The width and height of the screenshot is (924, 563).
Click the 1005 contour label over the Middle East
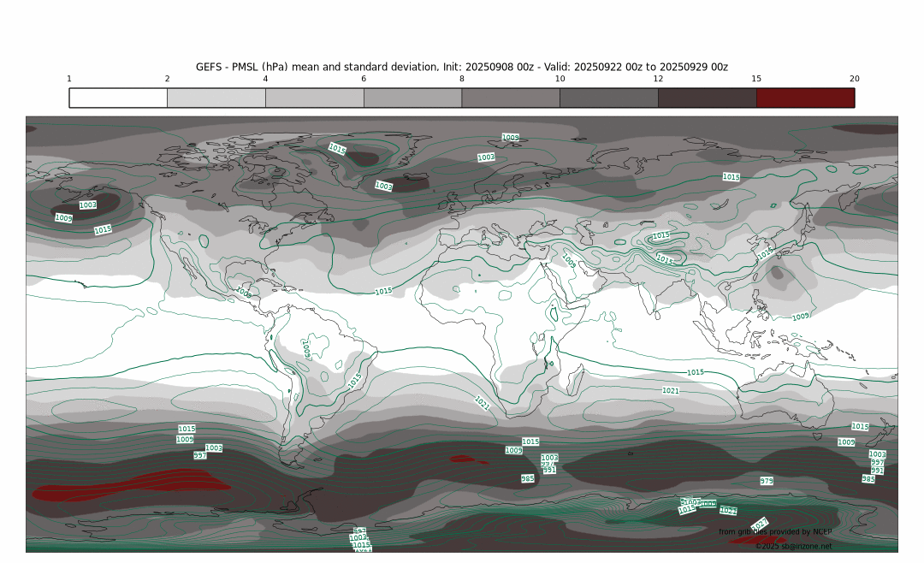[568, 259]
